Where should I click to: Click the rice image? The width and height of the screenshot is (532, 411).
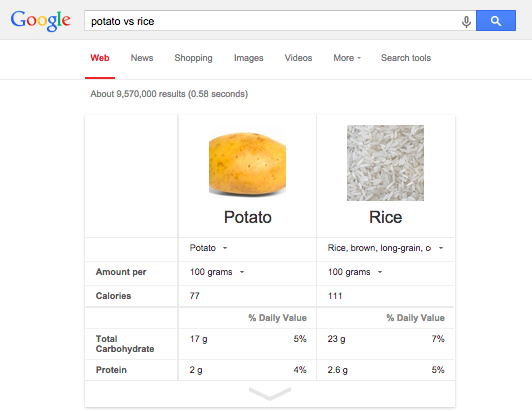(x=385, y=163)
